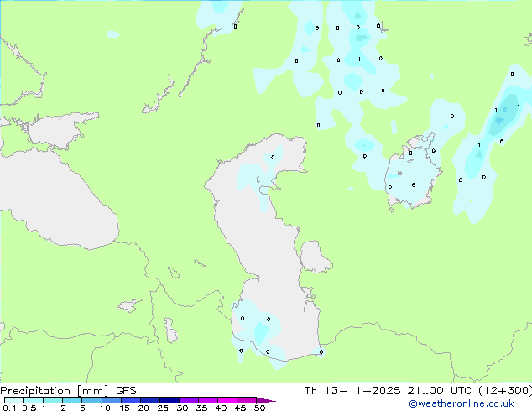Open the weatheronline.co.uk link
The image size is (532, 411).
(x=462, y=403)
